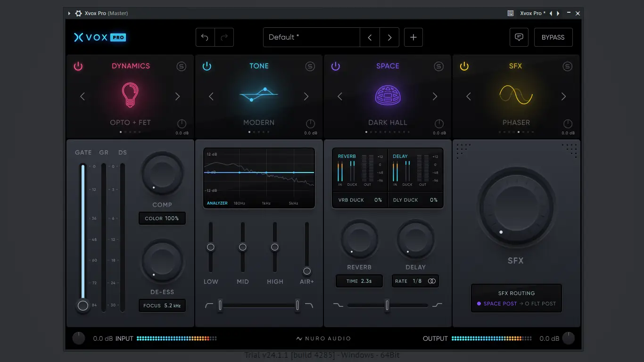Select next Tone type
The width and height of the screenshot is (644, 362).
306,97
